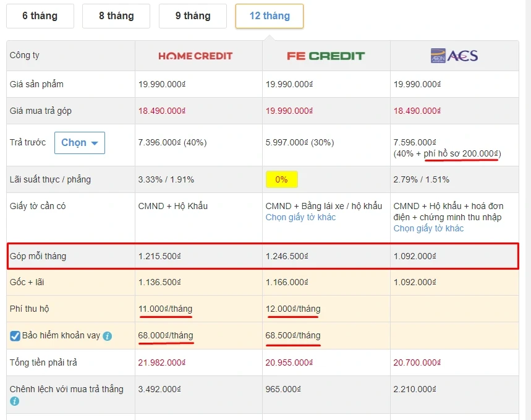Viewport: 531px width, 420px height.
Task: Click Home Credit monthly payment 1.215.500₫
Action: tap(159, 256)
